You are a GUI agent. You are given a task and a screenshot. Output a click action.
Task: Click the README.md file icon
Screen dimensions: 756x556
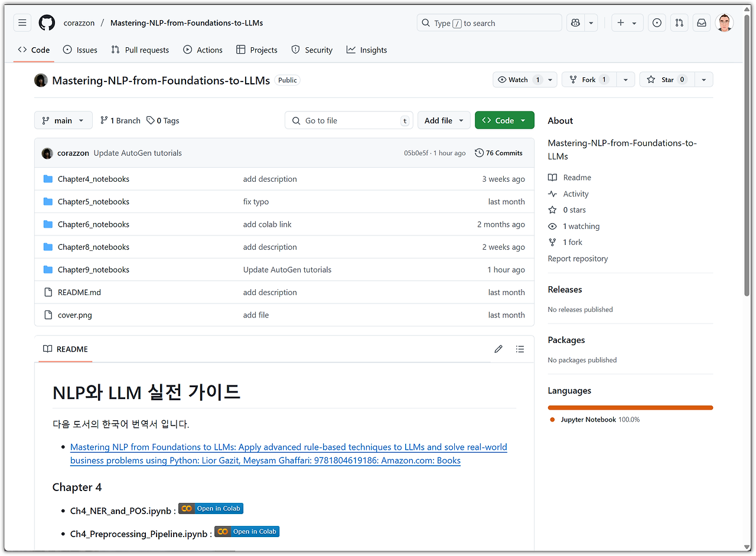(x=48, y=292)
